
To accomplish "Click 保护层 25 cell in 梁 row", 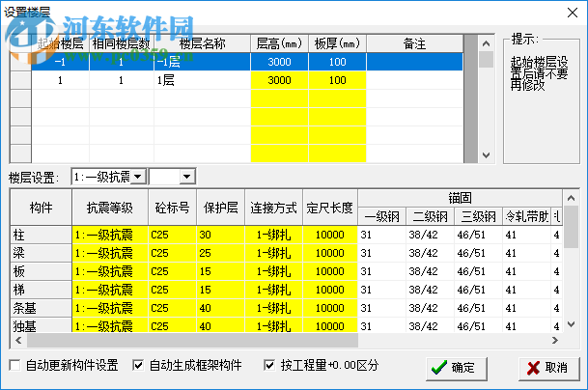I will [x=221, y=253].
